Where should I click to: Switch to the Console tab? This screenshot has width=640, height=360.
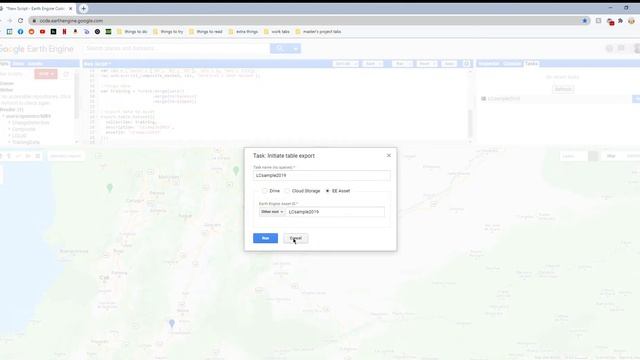click(x=512, y=64)
